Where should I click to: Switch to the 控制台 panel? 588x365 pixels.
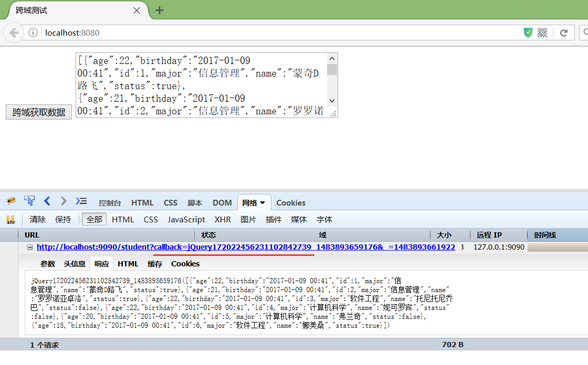click(110, 203)
